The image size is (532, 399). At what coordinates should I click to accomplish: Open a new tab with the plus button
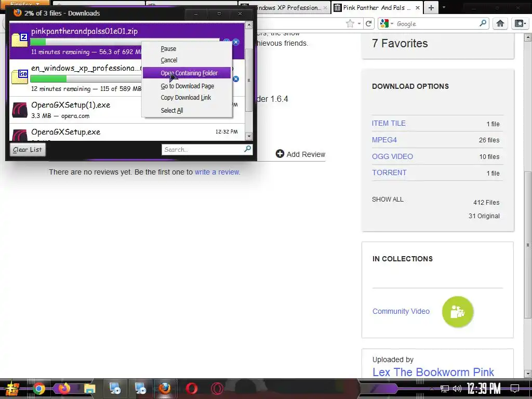tap(431, 8)
